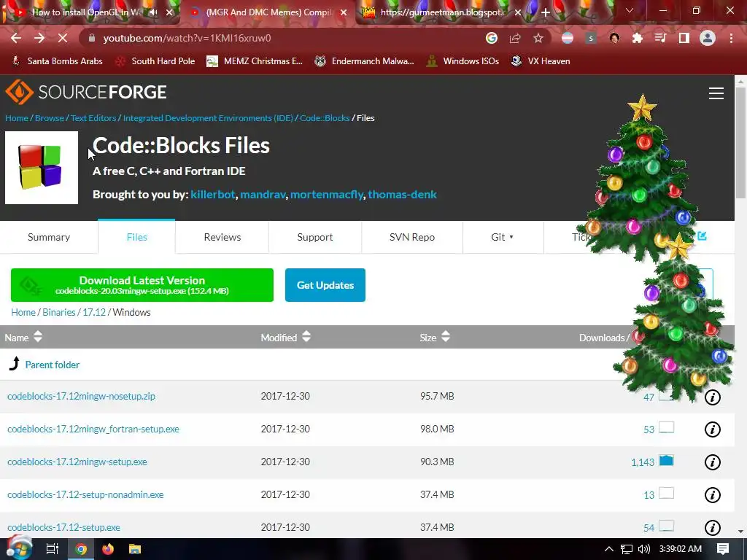Open the Code::Blocks breadcrumb link
The width and height of the screenshot is (747, 560).
coord(325,118)
